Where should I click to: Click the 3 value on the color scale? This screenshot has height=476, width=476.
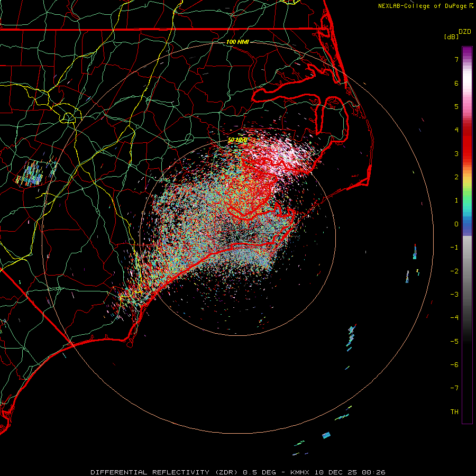click(456, 153)
